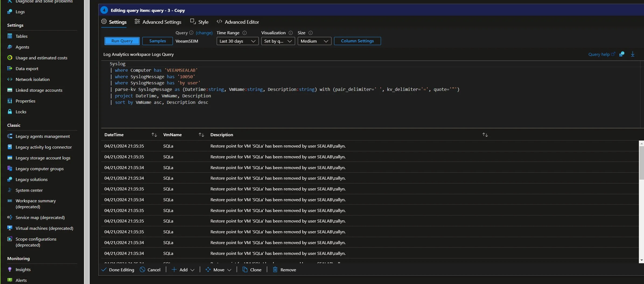Screen dimensions: 644x284
Task: Open query in Logs view icon
Action: tap(622, 54)
